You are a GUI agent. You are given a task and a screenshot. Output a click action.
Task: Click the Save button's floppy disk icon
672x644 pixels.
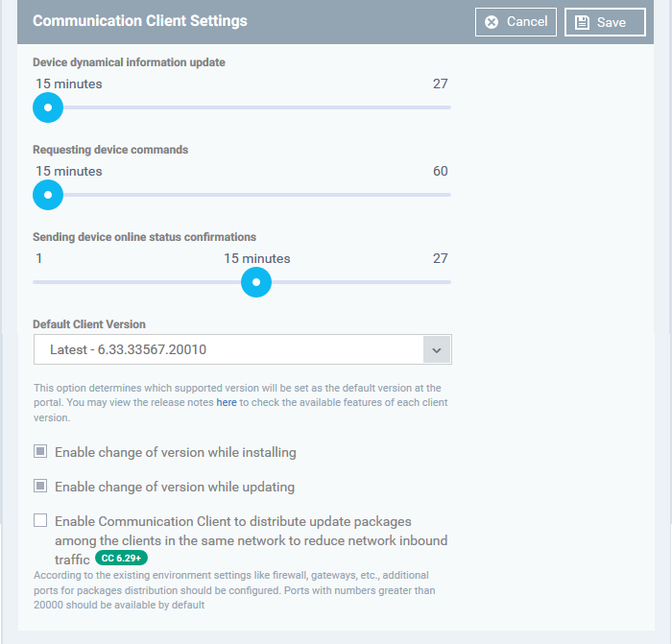point(582,22)
